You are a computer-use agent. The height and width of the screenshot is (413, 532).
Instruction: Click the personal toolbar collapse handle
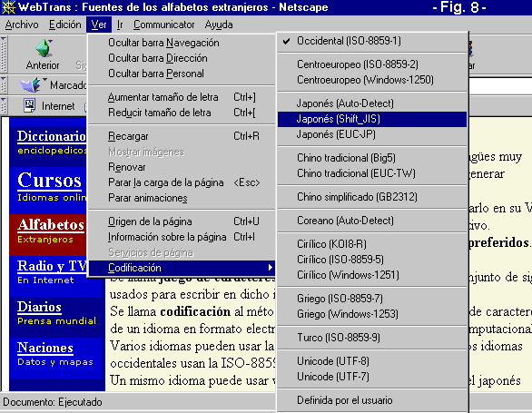(4, 105)
